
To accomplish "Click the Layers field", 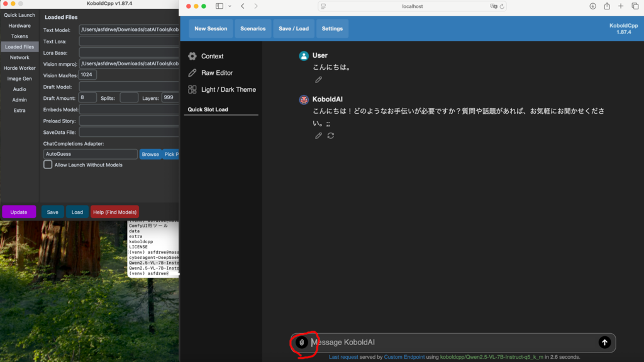I will [170, 97].
